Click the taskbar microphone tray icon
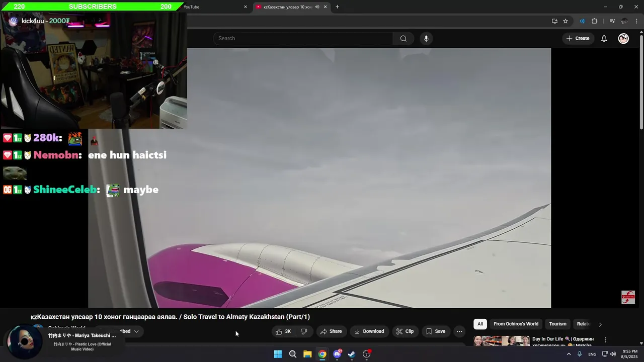644x362 pixels. click(x=580, y=354)
